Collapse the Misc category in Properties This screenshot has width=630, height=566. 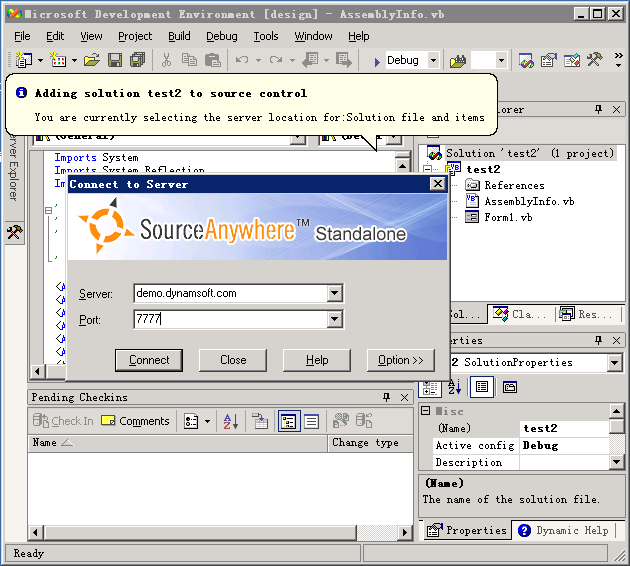[x=427, y=411]
